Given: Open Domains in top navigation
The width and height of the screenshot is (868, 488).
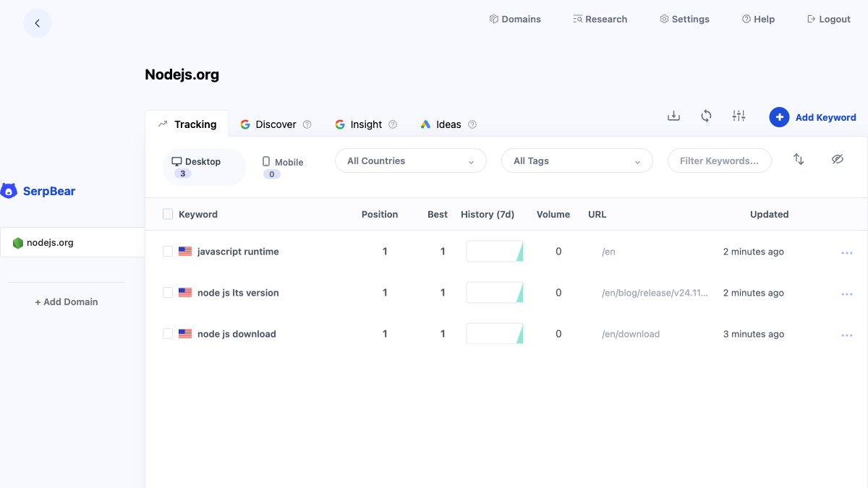Looking at the screenshot, I should pos(515,20).
